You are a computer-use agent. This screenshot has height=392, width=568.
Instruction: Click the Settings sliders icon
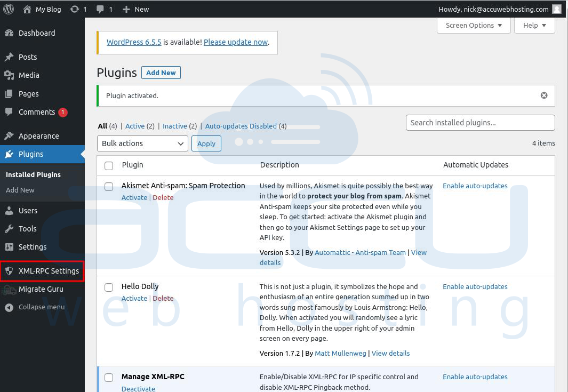[9, 247]
